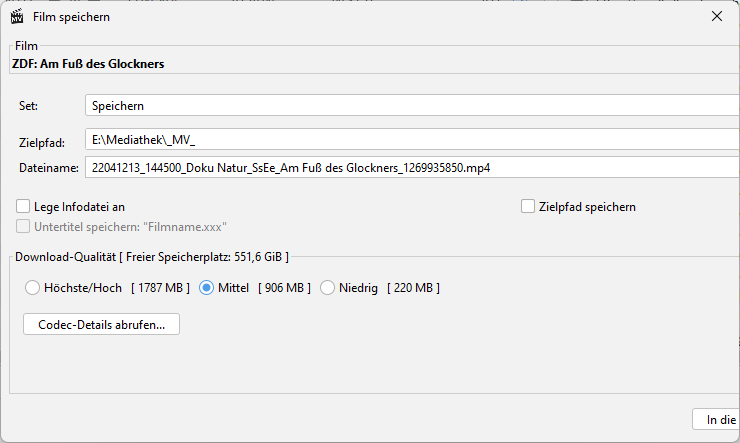Image resolution: width=740 pixels, height=443 pixels.
Task: Click inside the Dateiname text field
Action: coord(410,167)
